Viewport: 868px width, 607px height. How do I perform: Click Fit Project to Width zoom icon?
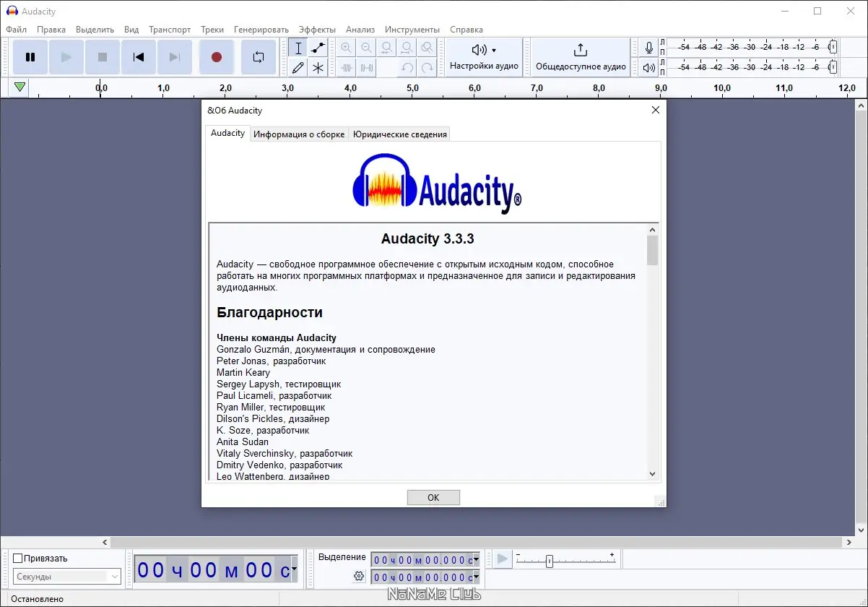[x=407, y=48]
